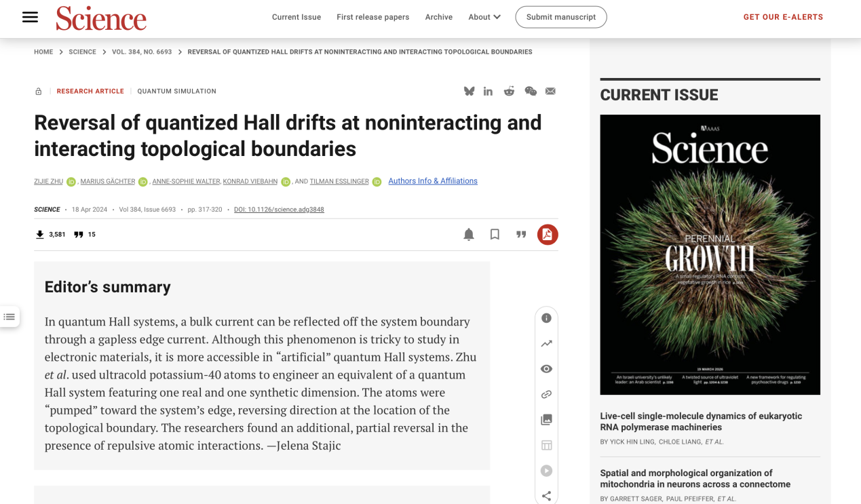861x504 pixels.
Task: Open the red PDF download icon
Action: click(x=548, y=235)
